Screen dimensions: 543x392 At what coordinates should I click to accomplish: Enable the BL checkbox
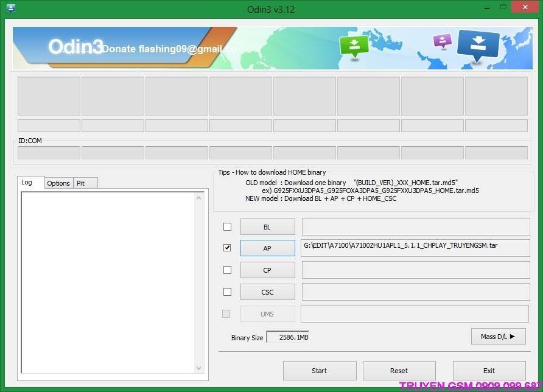[x=227, y=227]
